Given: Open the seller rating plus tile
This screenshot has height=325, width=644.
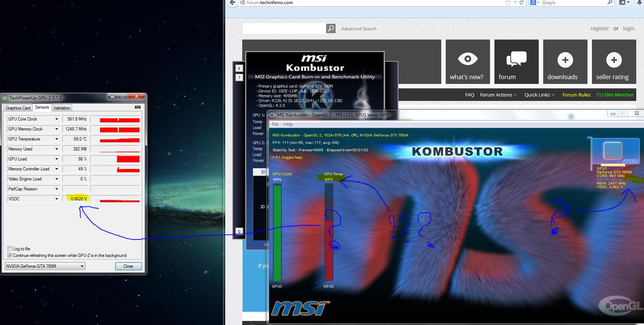Looking at the screenshot, I should point(614,62).
